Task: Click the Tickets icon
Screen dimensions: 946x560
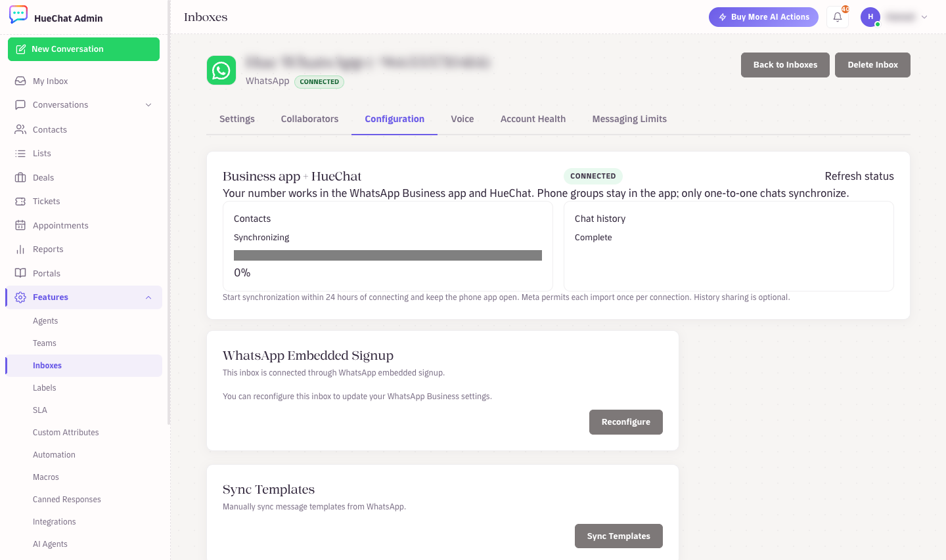Action: tap(20, 201)
